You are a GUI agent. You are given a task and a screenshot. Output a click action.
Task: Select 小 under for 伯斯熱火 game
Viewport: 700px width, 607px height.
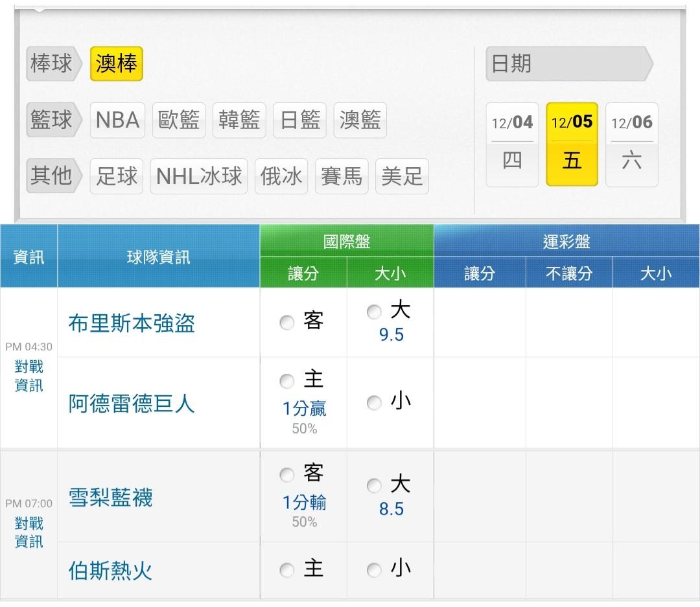click(x=374, y=570)
